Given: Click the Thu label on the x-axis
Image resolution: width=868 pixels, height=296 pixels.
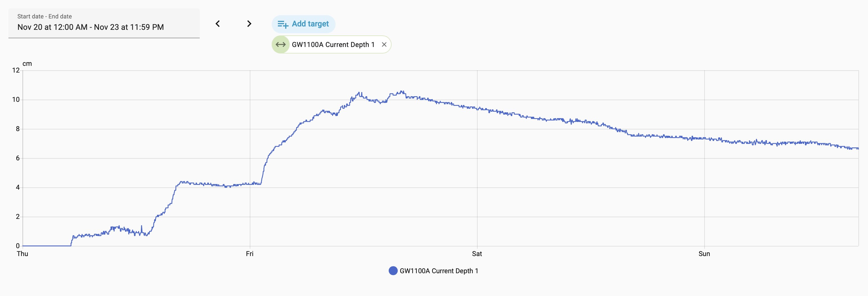Looking at the screenshot, I should (x=23, y=254).
